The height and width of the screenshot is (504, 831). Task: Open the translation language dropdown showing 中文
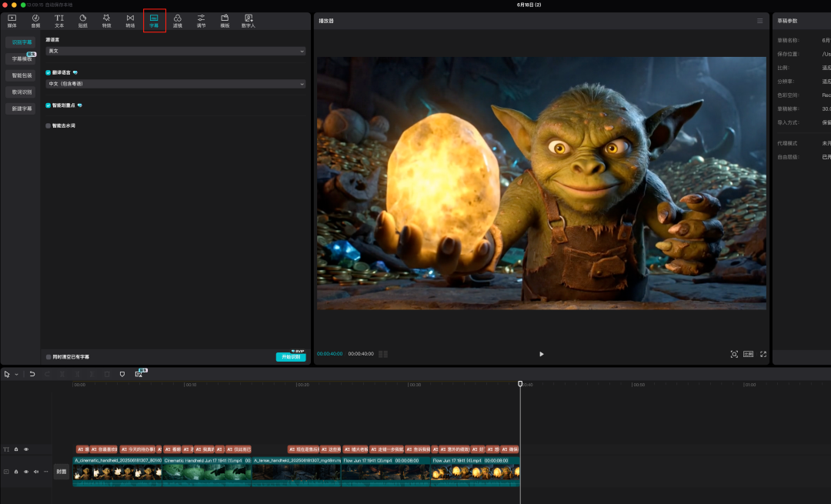tap(175, 84)
